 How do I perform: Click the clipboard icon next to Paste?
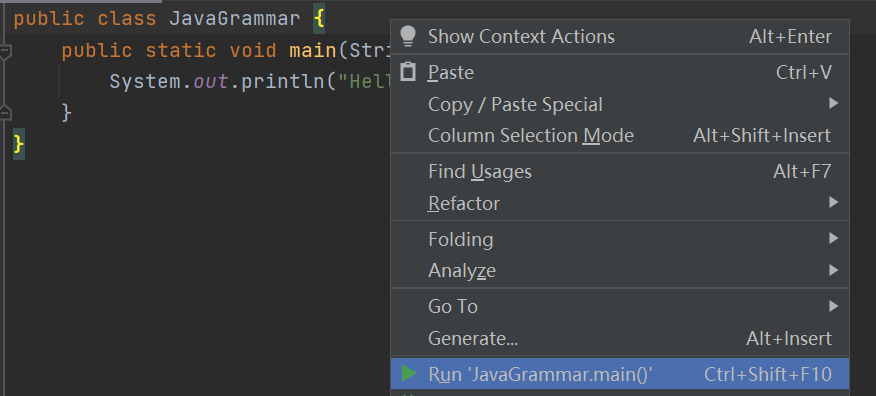(x=408, y=72)
